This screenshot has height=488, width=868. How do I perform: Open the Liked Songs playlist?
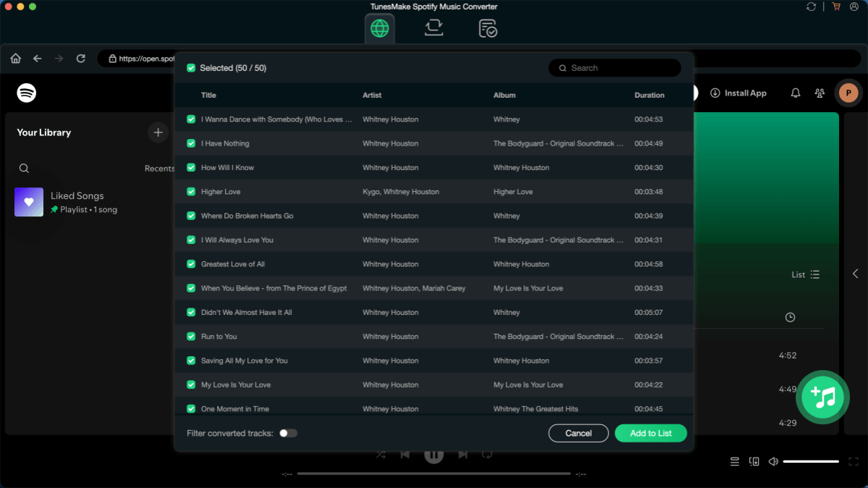click(x=90, y=202)
